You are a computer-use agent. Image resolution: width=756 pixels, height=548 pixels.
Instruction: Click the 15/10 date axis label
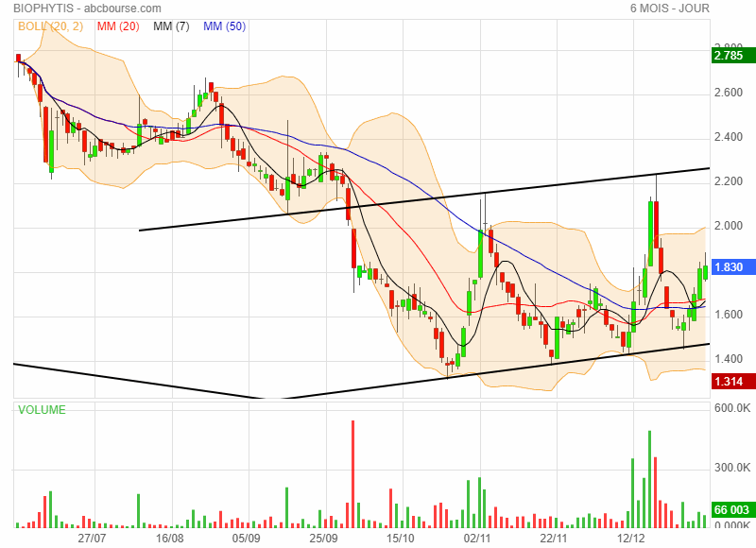coord(401,538)
